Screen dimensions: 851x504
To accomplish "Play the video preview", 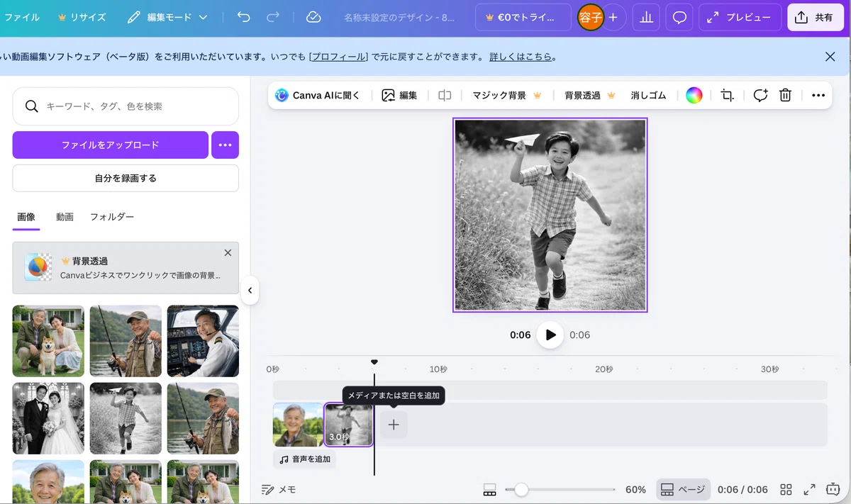I will coord(550,335).
